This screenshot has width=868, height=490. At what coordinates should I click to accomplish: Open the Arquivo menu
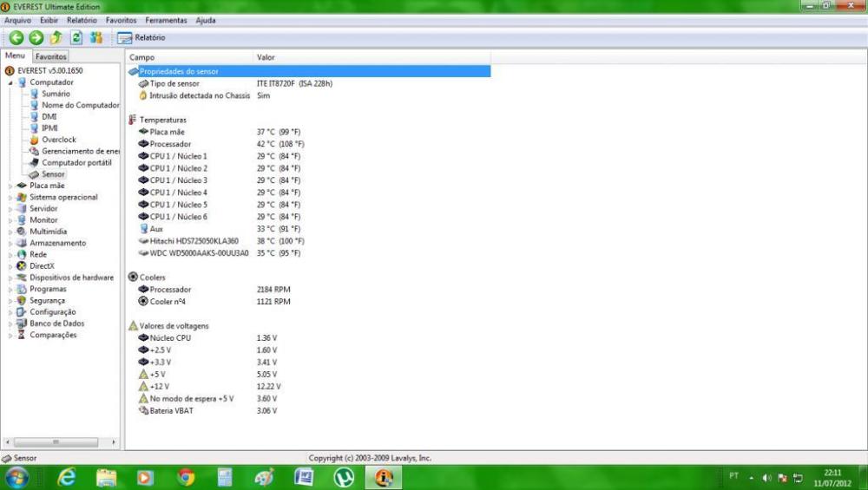[17, 20]
